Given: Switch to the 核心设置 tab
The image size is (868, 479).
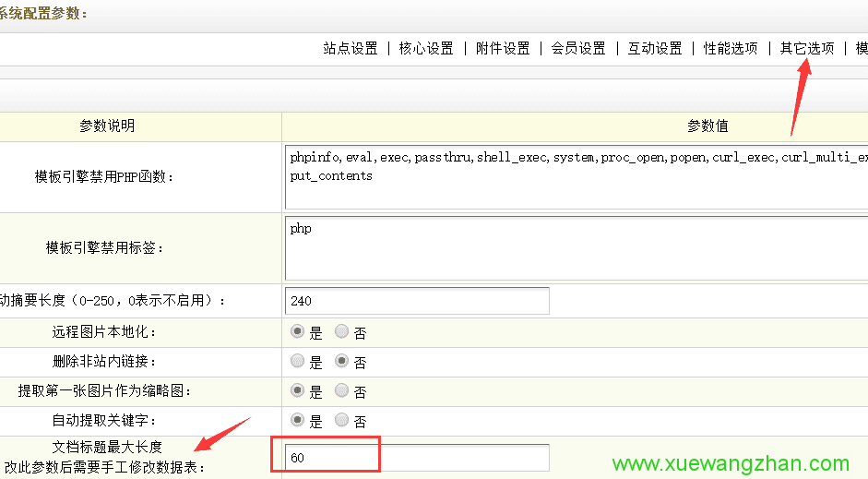Looking at the screenshot, I should click(426, 49).
